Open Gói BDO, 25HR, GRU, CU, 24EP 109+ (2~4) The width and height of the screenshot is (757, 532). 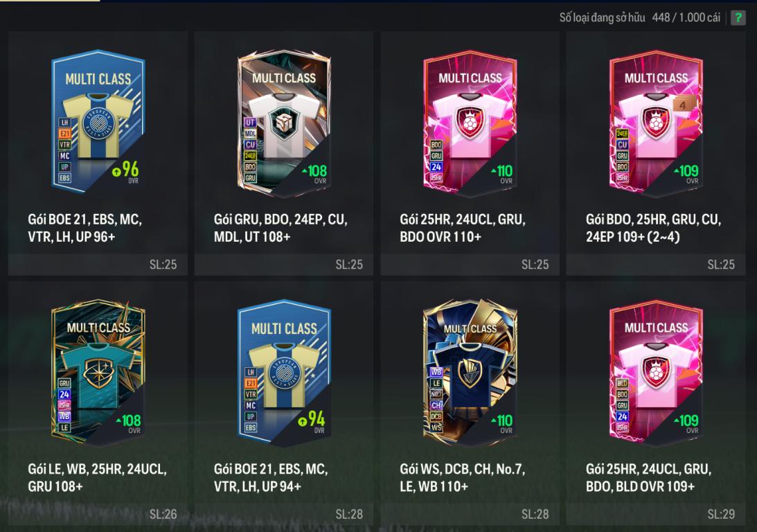[653, 228]
